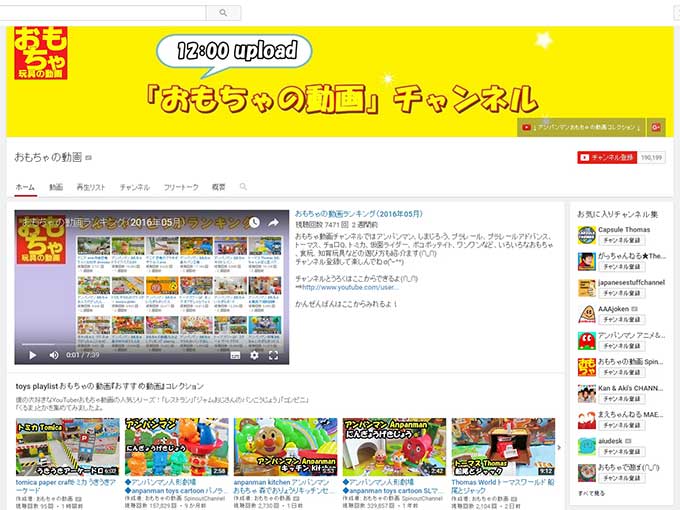Open the japanesestuffchannel avatar

coord(587,288)
